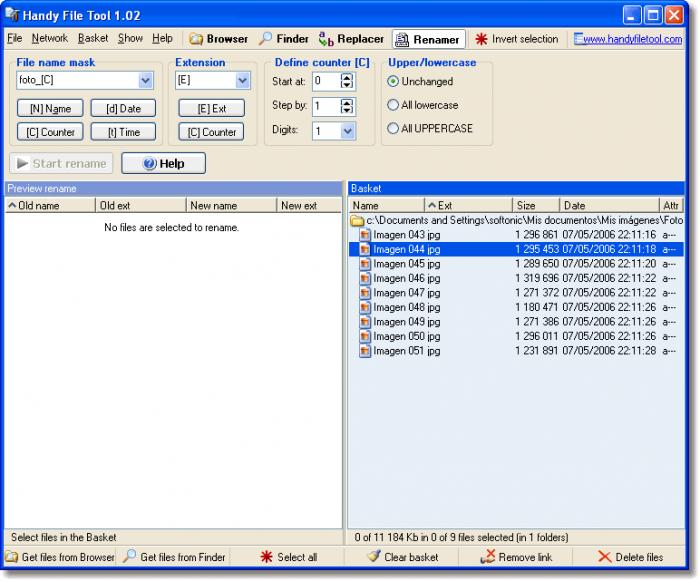Click the Imagen 044 jpg file icon
Screen dimensions: 700x581
click(365, 249)
